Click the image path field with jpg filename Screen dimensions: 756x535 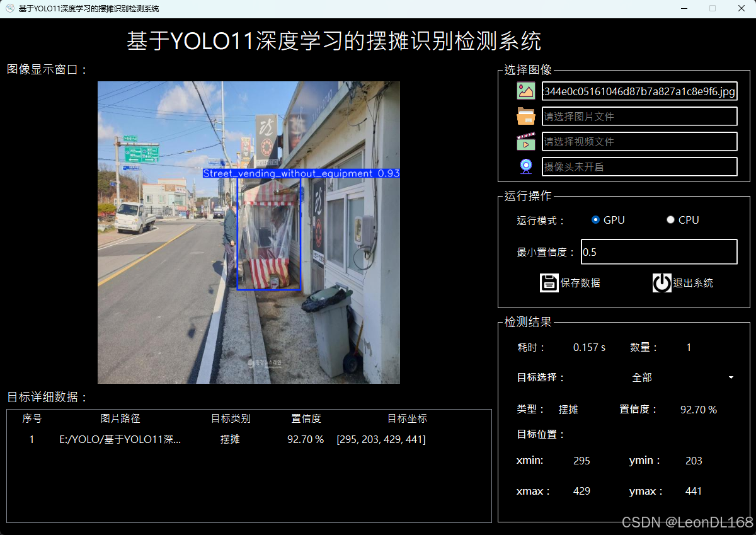click(x=639, y=91)
